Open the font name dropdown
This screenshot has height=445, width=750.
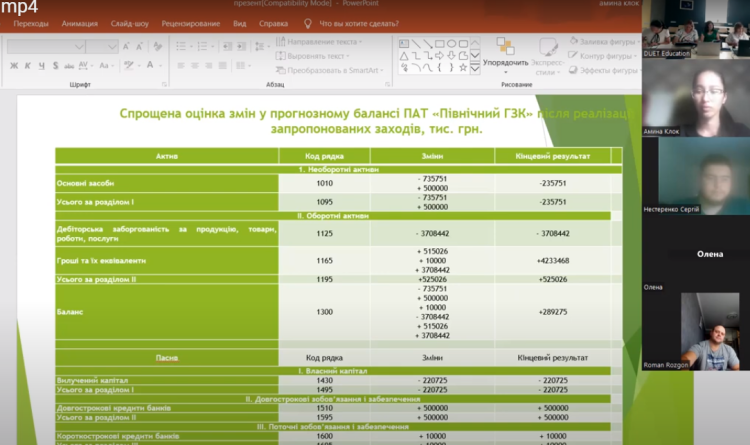(x=79, y=46)
